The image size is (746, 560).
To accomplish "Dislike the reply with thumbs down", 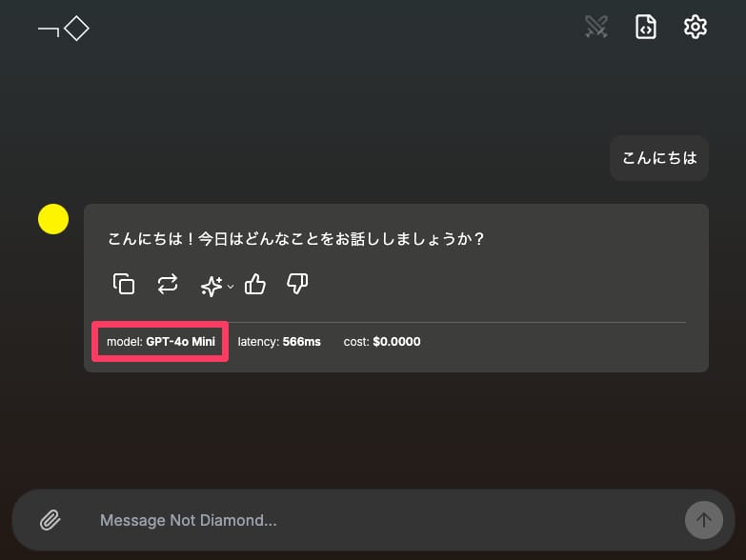I will pos(297,284).
